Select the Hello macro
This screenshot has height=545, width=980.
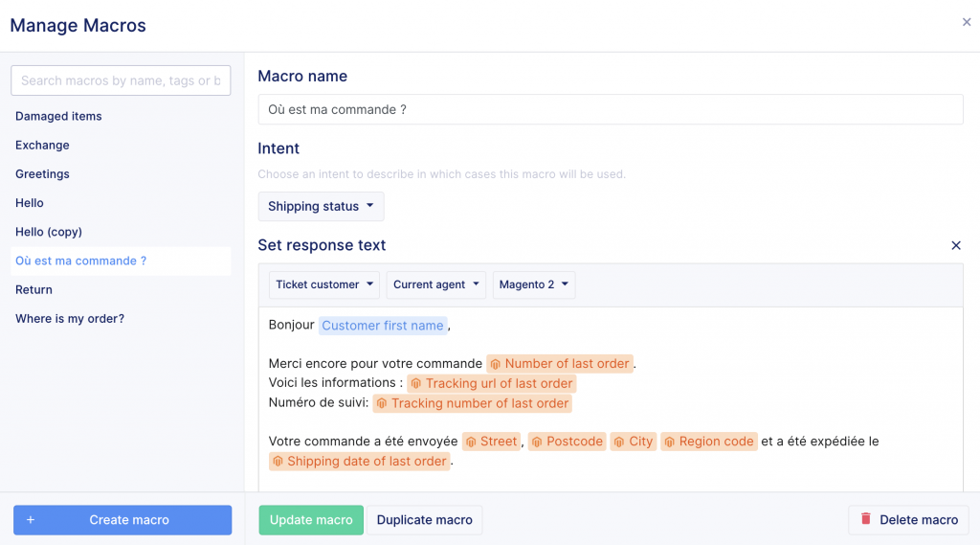pos(121,203)
